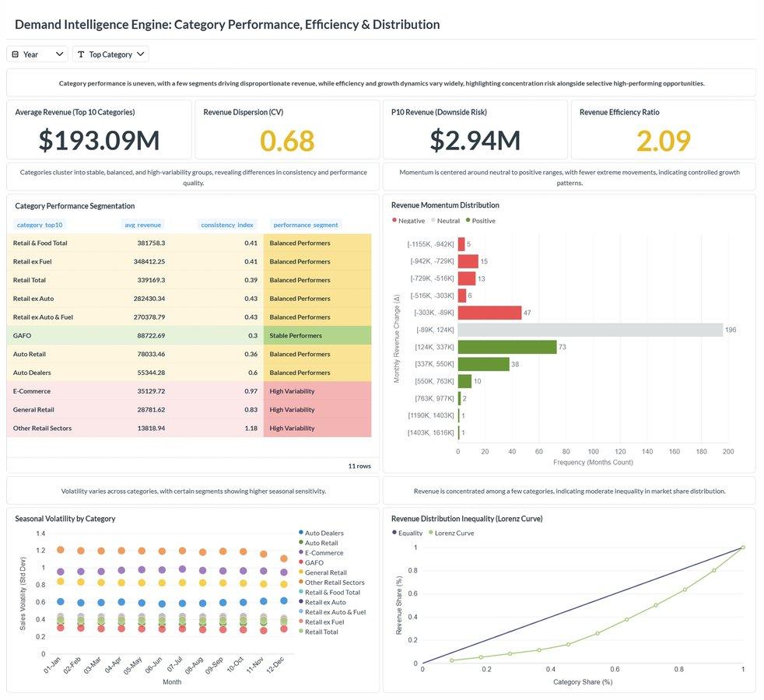Click the last Lorenz curve point at 1

pyautogui.click(x=743, y=548)
